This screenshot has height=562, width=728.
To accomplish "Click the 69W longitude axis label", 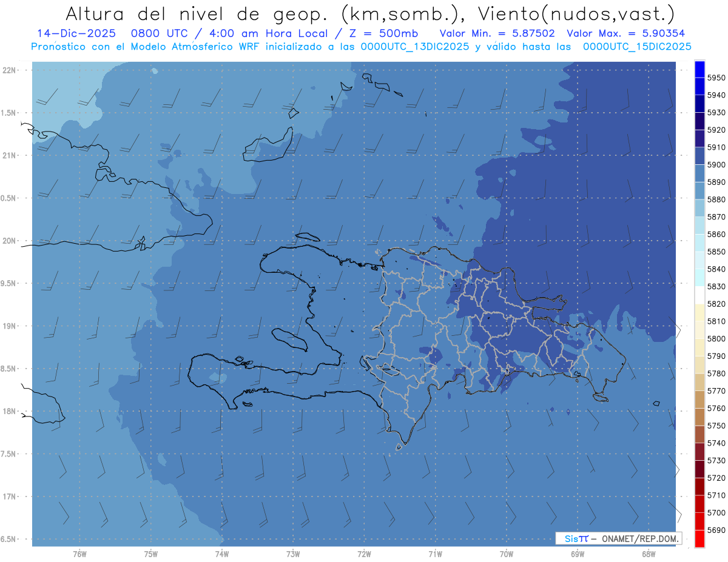I will pos(578,554).
